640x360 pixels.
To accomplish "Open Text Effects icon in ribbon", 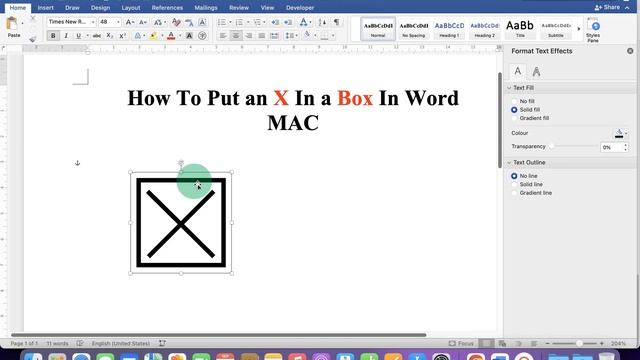I will tap(138, 36).
